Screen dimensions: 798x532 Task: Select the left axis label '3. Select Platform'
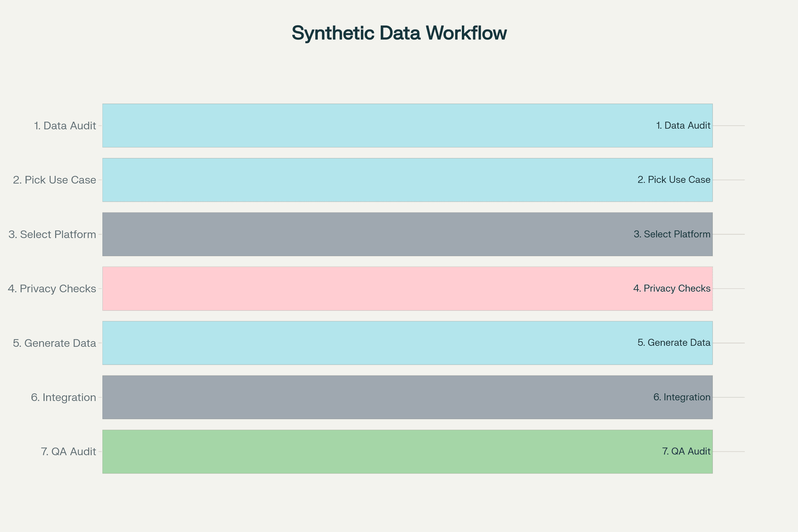click(52, 234)
